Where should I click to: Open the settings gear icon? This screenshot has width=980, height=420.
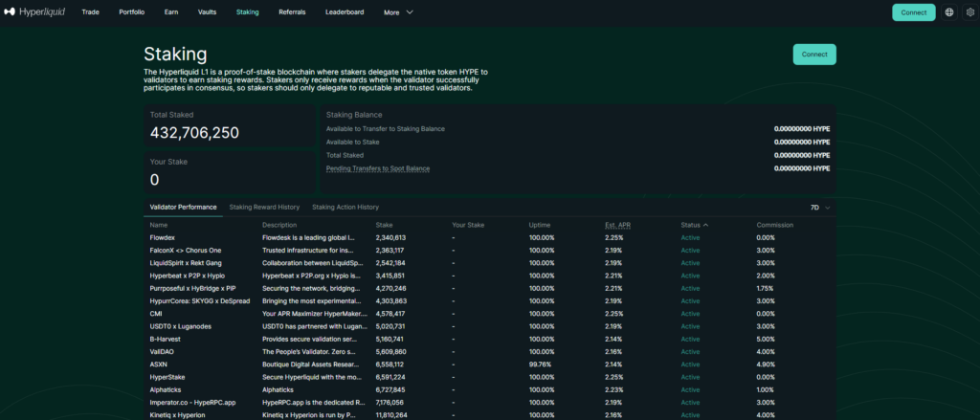point(969,12)
